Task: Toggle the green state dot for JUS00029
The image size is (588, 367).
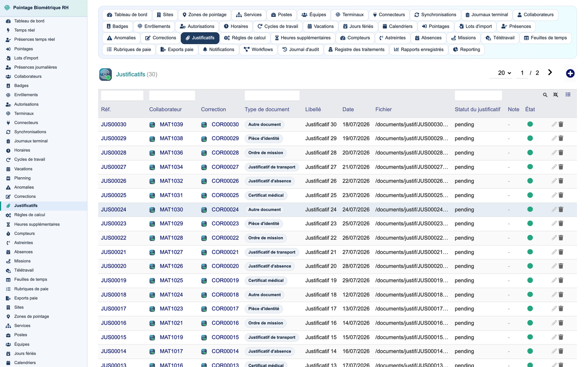Action: click(530, 138)
